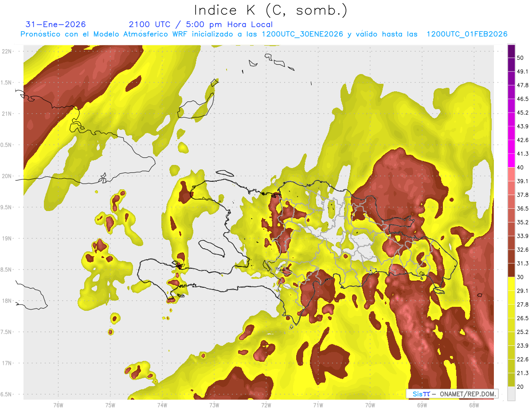Click the legend value '33.9'
This screenshot has width=532, height=411.
tap(523, 236)
